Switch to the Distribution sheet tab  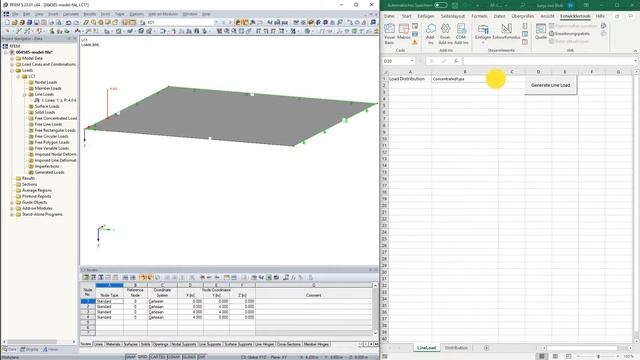click(456, 348)
